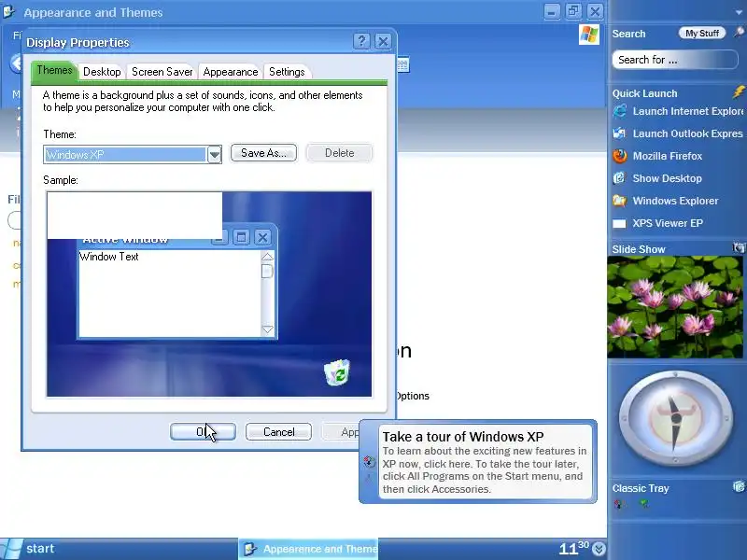Click the start button label
The image size is (747, 560).
pos(40,549)
